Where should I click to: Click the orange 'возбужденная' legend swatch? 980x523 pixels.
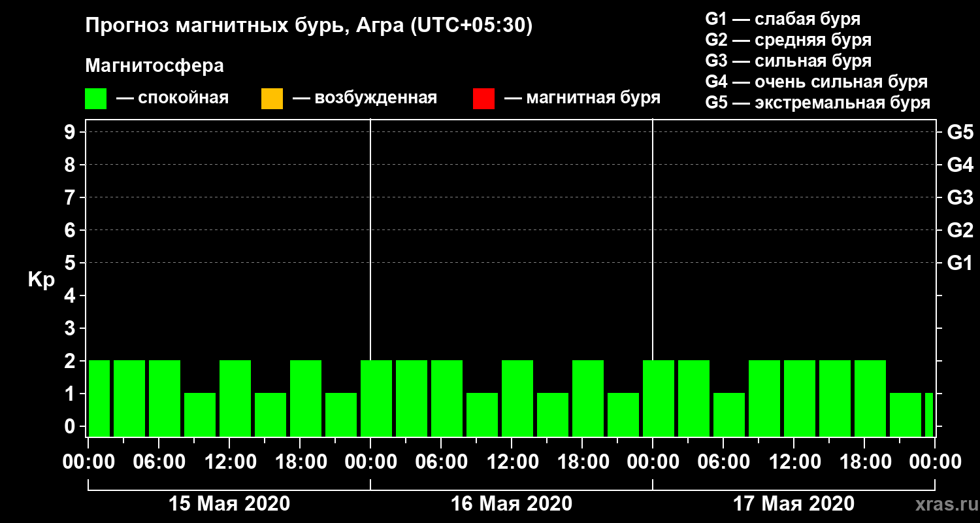[x=272, y=99]
